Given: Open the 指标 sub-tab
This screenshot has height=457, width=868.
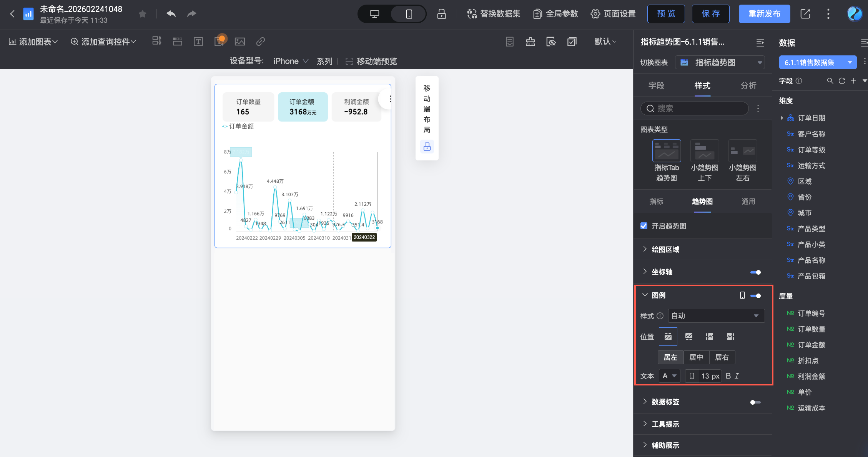Looking at the screenshot, I should coord(656,201).
